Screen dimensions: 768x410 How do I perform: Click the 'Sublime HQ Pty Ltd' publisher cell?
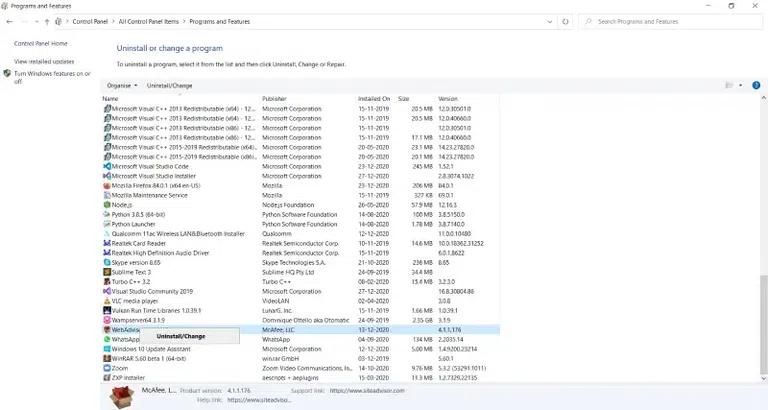tap(288, 272)
